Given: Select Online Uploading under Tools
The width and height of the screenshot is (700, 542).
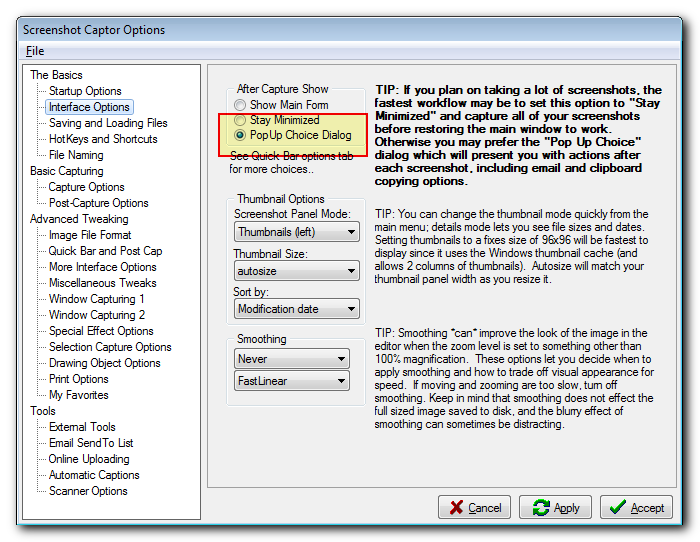Looking at the screenshot, I should pyautogui.click(x=89, y=459).
